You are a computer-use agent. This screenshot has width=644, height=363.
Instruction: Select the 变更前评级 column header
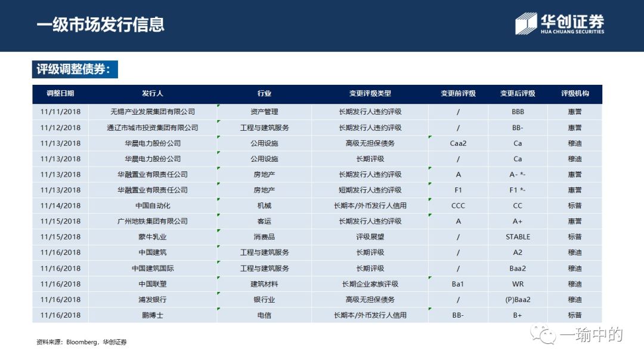(458, 93)
